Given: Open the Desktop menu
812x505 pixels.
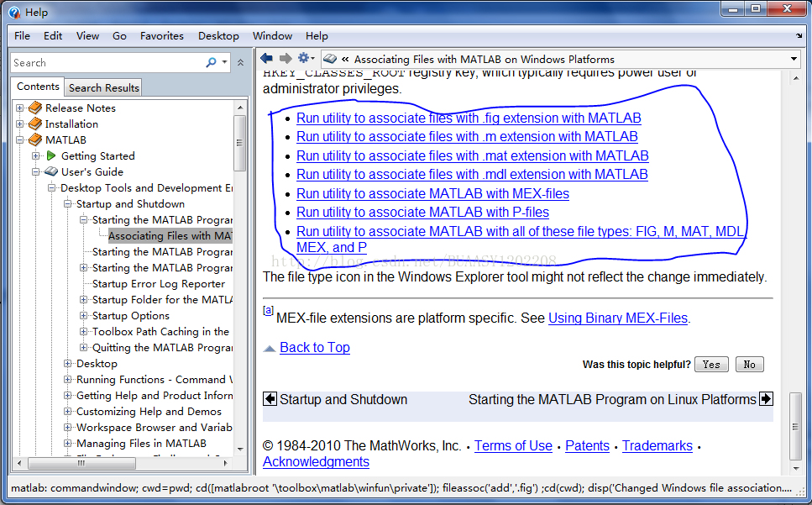Looking at the screenshot, I should pos(218,36).
